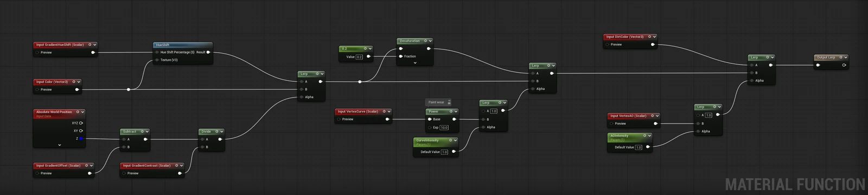The height and width of the screenshot is (195, 868).
Task: Edit the Exp value 10.0 on Power node
Action: 444,127
